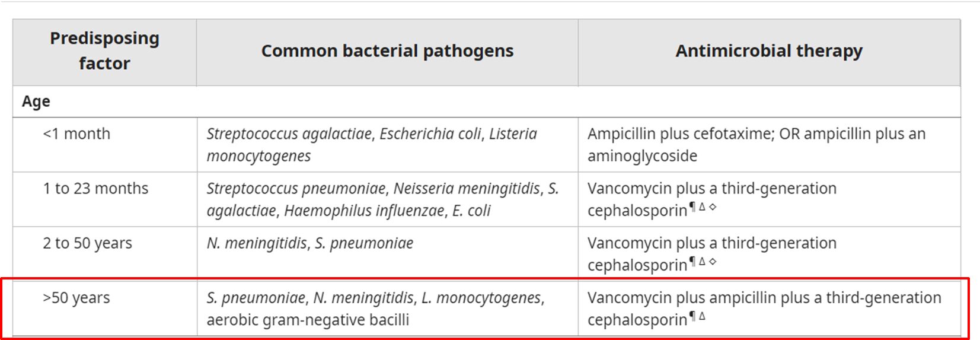Open pilcrow footnote in 2 to 50 years row
The image size is (980, 340).
[x=692, y=262]
